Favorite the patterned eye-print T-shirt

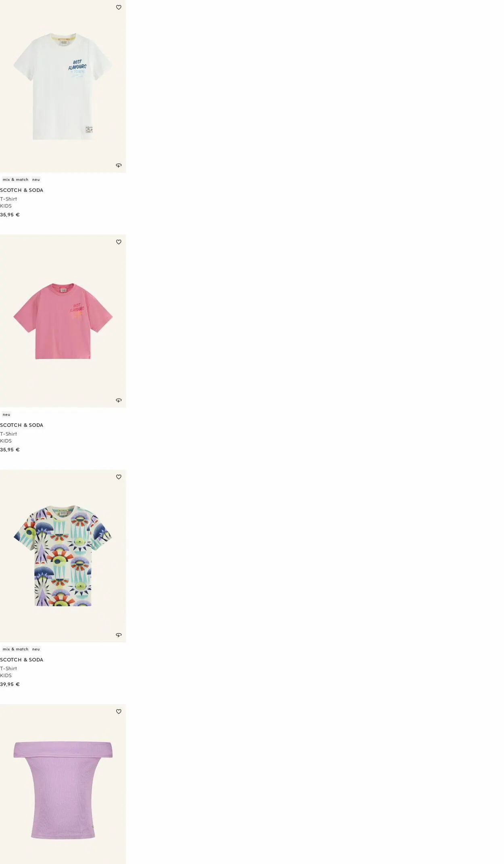[x=119, y=477]
